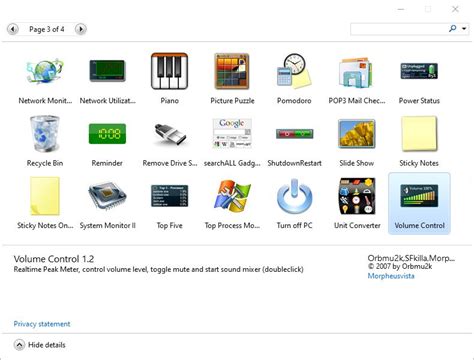This screenshot has height=360, width=474.
Task: Click inside the gadget search box
Action: (398, 29)
